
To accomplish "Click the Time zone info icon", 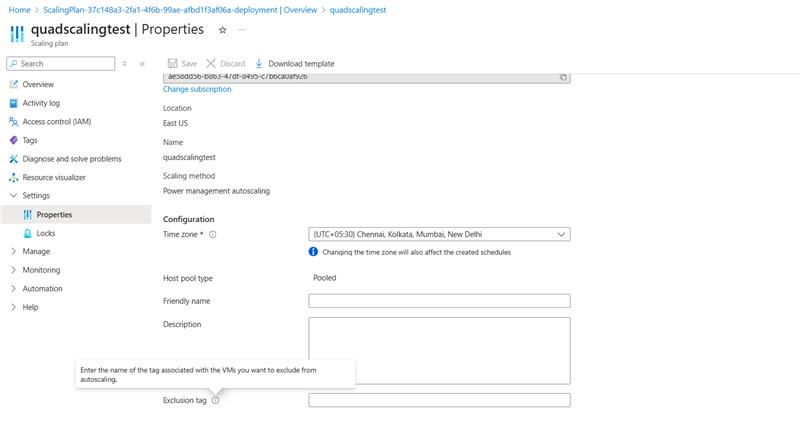I will tap(213, 235).
